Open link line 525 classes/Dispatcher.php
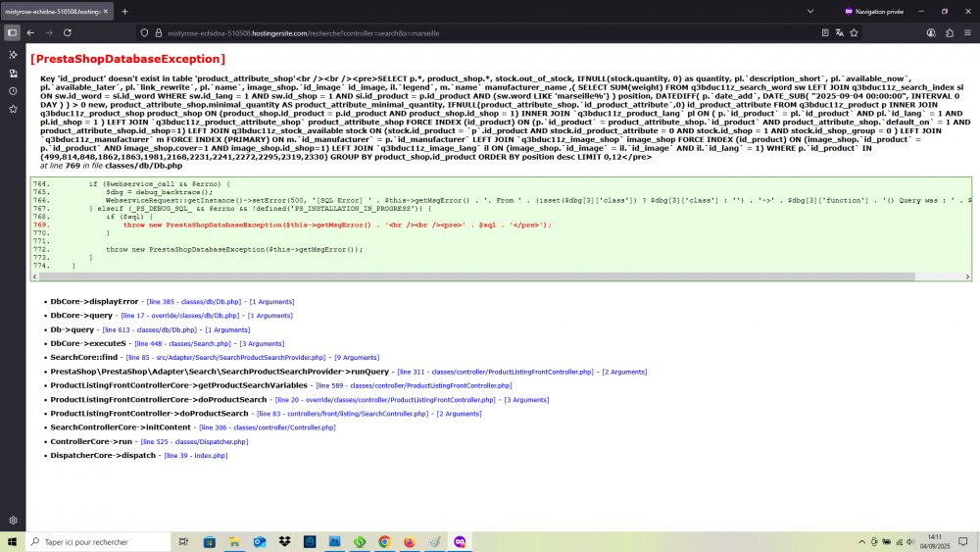 [194, 442]
